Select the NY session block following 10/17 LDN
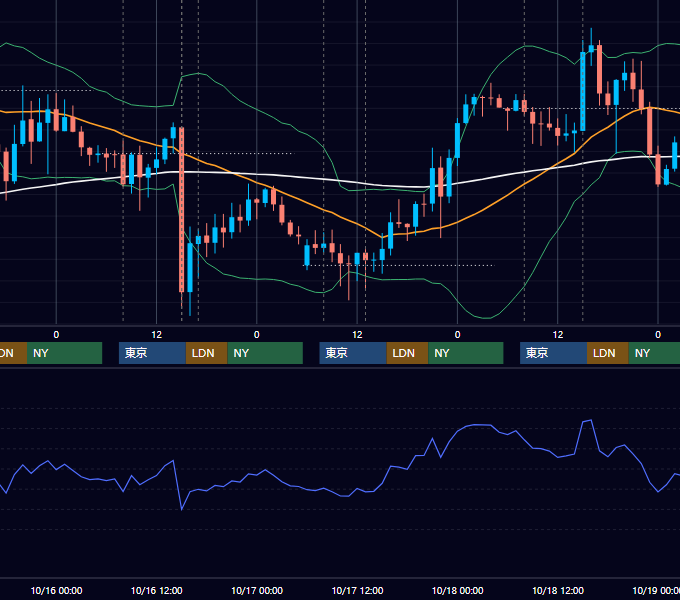The height and width of the screenshot is (600, 680). (465, 353)
